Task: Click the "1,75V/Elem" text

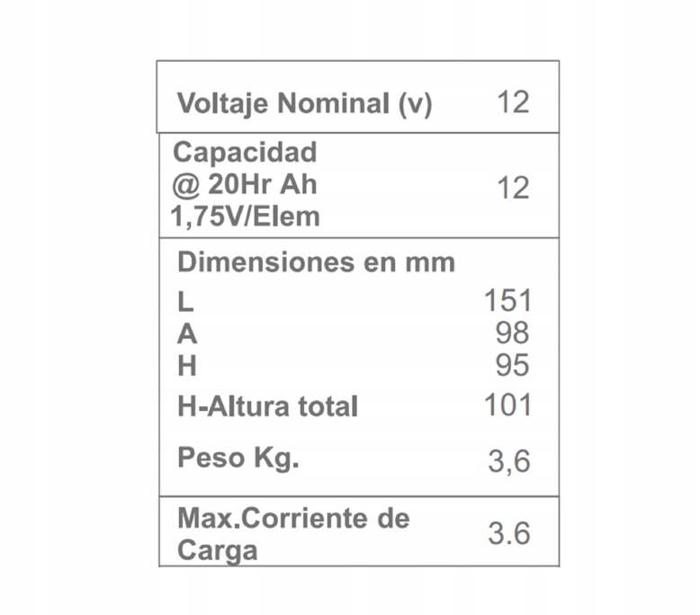Action: click(246, 218)
